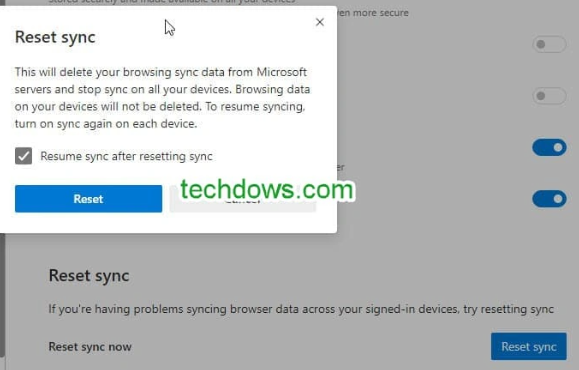The height and width of the screenshot is (370, 579).
Task: Turn on the topmost grey sync toggle
Action: pos(549,44)
